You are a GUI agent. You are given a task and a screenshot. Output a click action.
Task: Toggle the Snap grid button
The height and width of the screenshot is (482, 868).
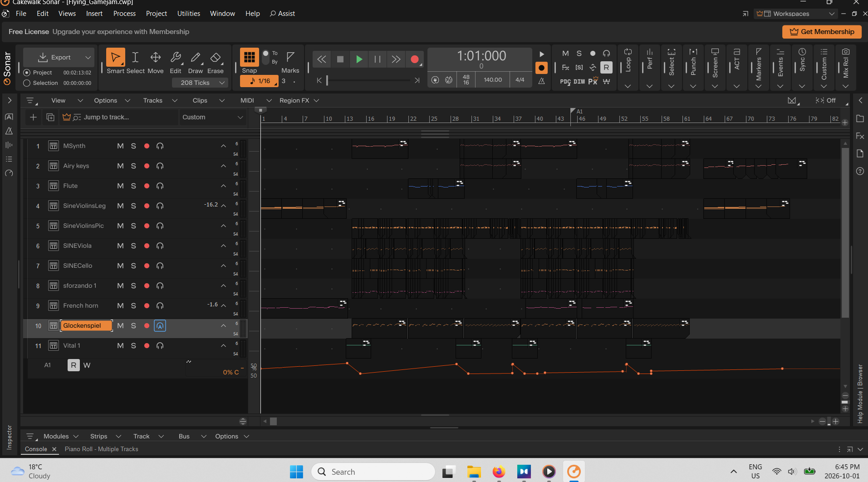249,57
